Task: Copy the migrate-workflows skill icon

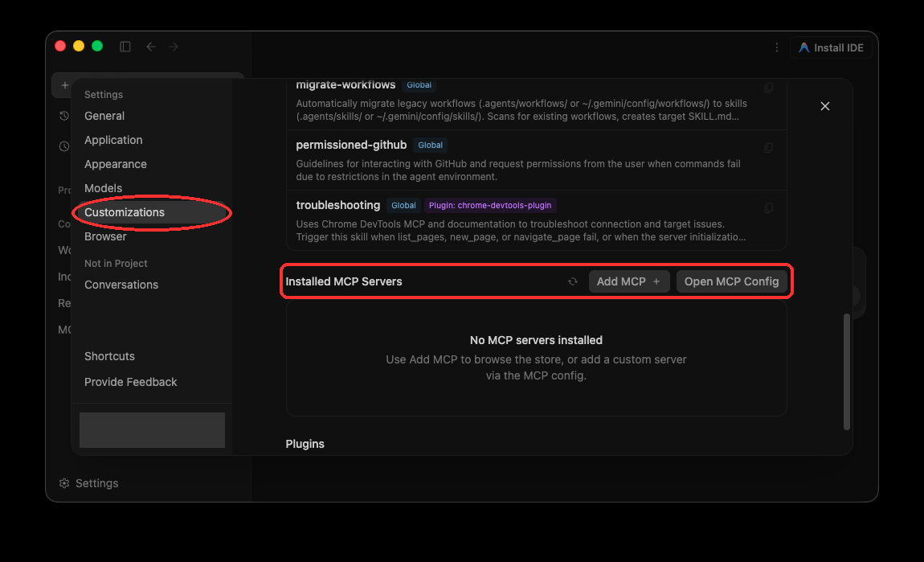Action: coord(768,88)
